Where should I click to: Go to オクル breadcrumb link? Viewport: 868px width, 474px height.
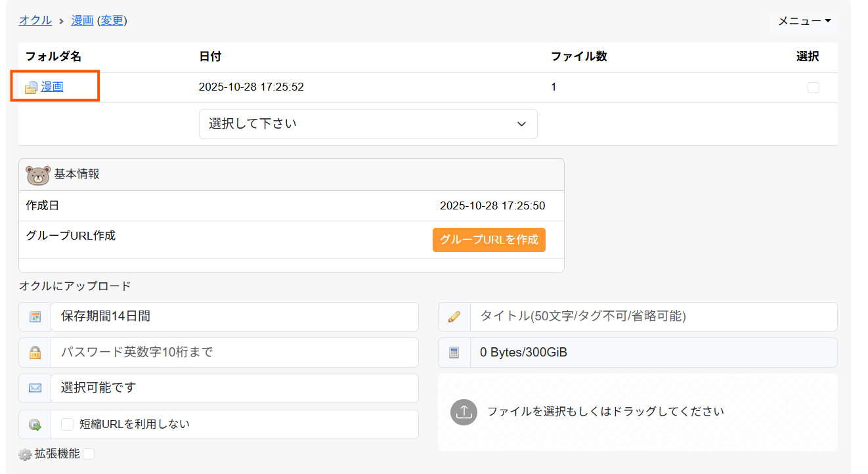[x=35, y=20]
